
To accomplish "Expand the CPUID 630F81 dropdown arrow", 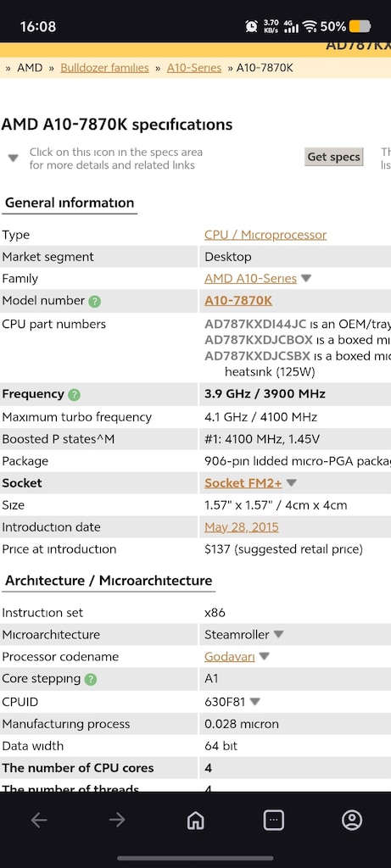I will [x=254, y=701].
